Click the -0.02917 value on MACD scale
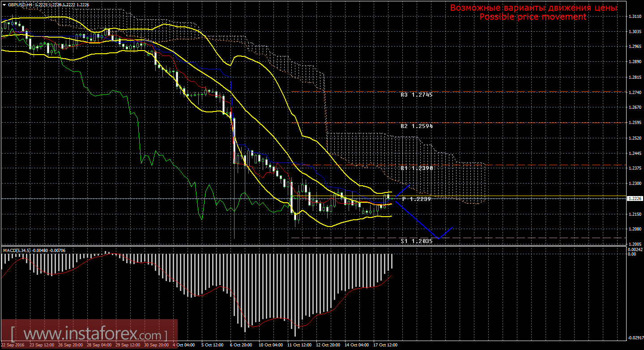Screen dimensions: 644x350 click(x=635, y=338)
